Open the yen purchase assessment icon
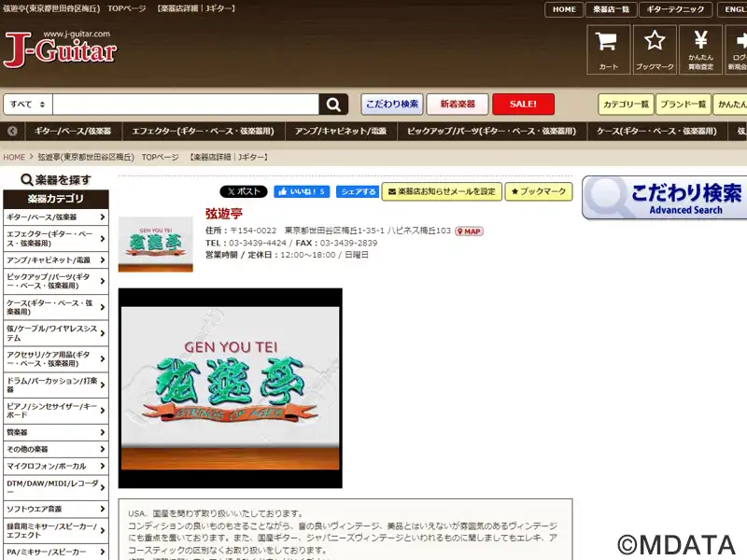 [700, 49]
